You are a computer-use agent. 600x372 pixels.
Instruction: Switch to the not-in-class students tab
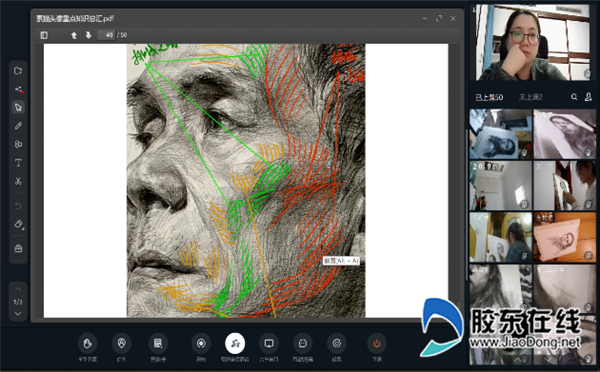click(530, 97)
